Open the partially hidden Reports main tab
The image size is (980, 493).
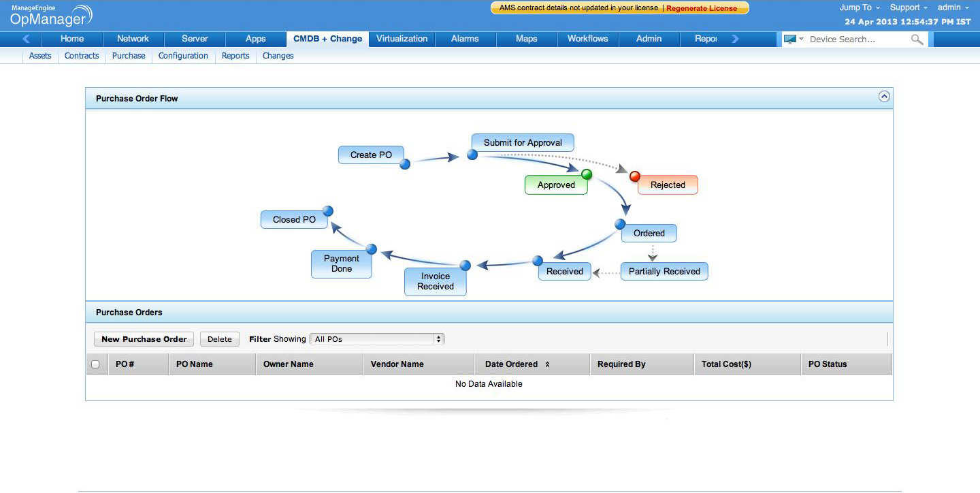coord(705,39)
